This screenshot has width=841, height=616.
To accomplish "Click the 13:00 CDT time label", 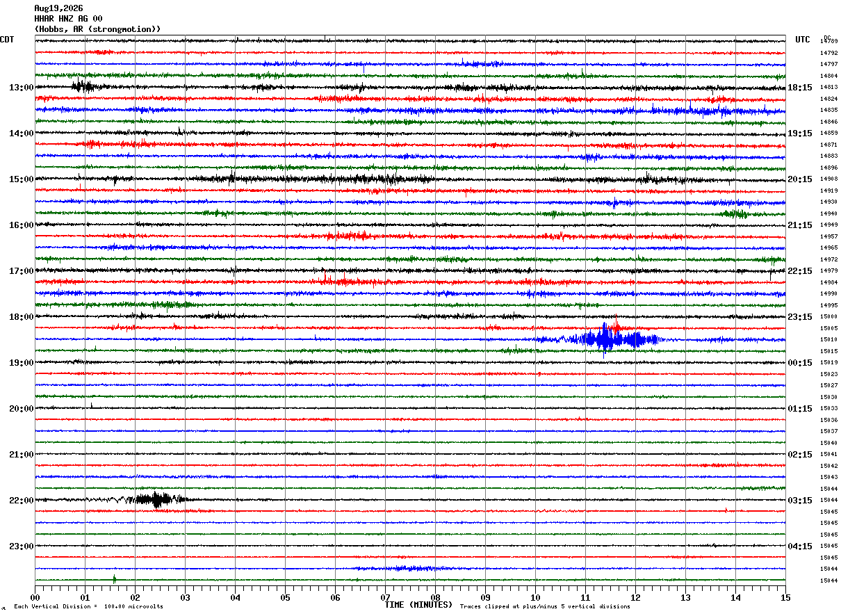I will (21, 88).
